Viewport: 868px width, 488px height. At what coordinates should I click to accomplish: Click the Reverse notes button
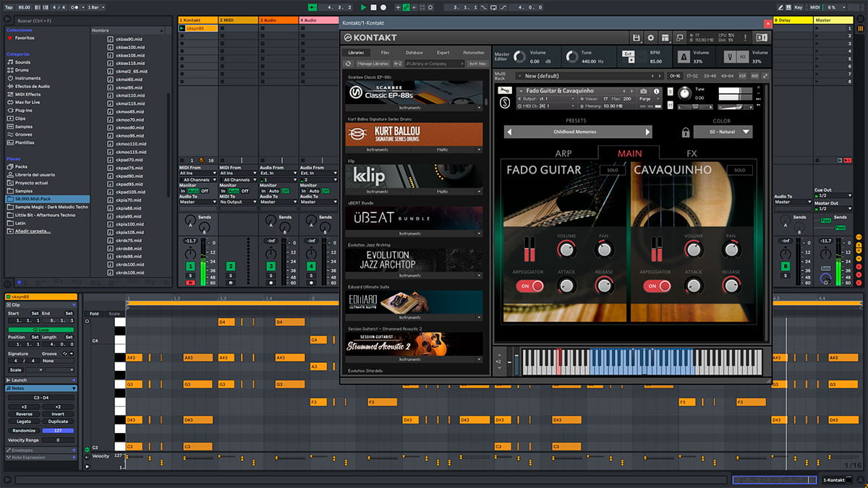24,414
